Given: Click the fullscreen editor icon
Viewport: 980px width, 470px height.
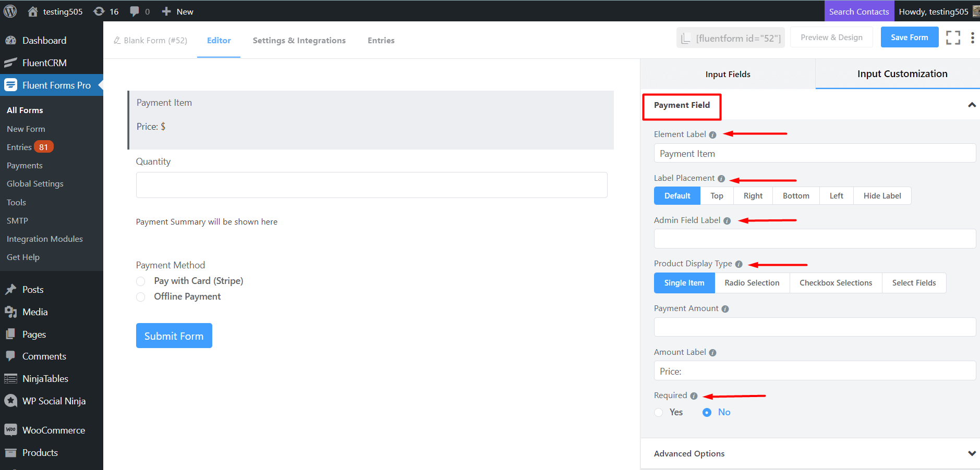Looking at the screenshot, I should coord(953,38).
